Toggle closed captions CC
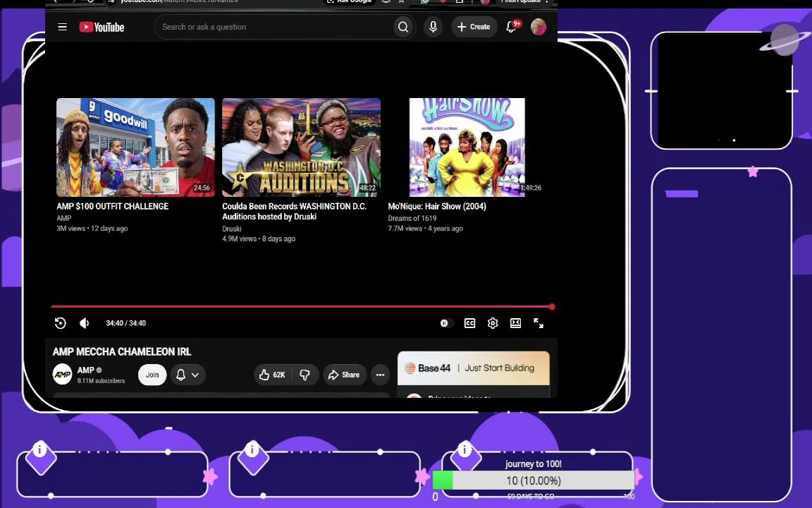 [469, 323]
